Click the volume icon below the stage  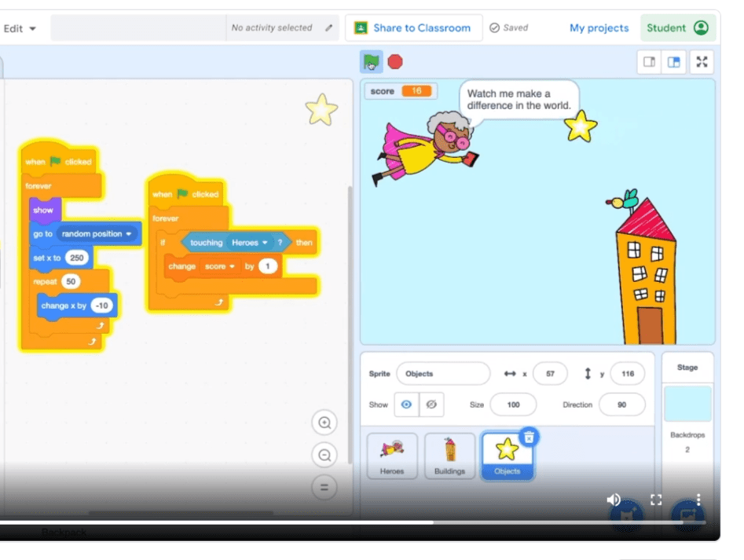coord(614,500)
